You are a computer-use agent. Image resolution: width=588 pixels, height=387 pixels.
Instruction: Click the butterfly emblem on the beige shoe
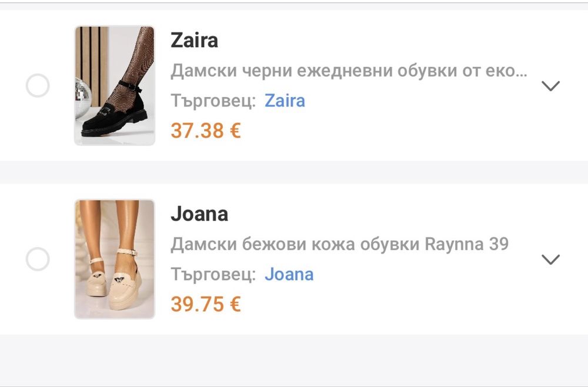[x=120, y=279]
